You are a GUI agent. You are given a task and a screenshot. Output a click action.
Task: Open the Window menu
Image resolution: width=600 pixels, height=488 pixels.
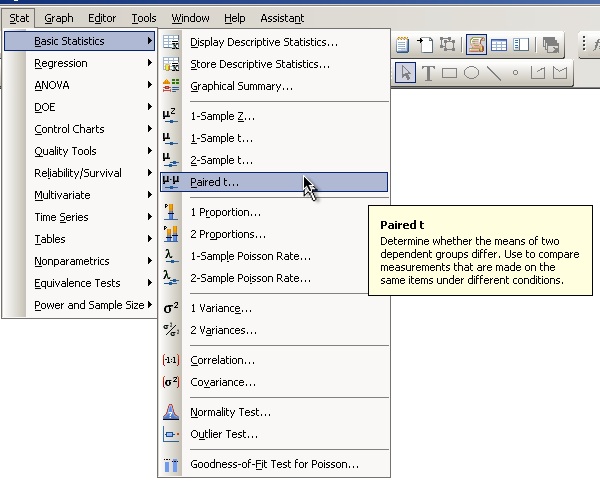point(190,18)
